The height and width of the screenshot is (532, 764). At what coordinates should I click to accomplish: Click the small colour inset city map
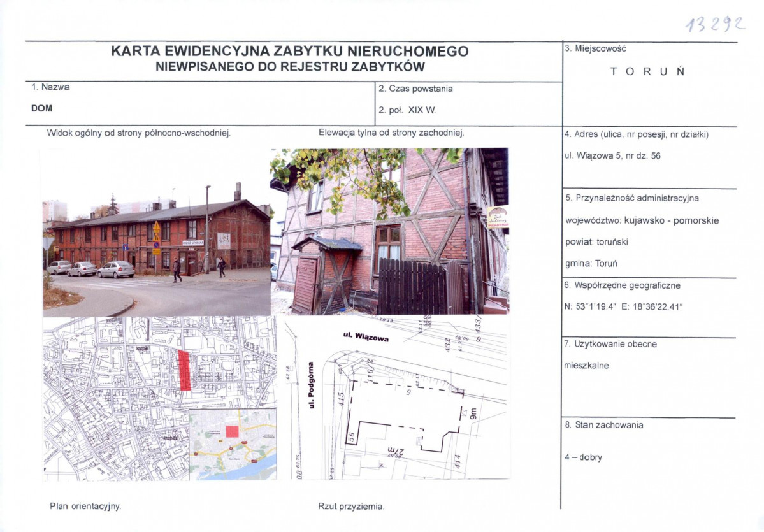233,444
